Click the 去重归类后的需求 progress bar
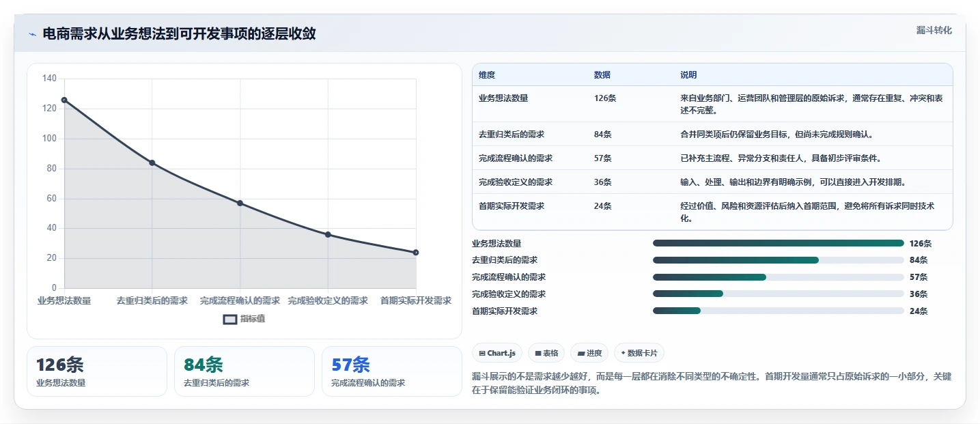The width and height of the screenshot is (980, 424). coord(779,260)
